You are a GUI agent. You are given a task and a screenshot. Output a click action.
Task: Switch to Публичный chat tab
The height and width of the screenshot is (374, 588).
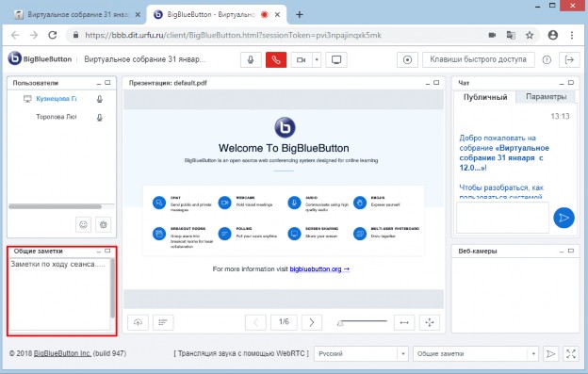click(485, 97)
